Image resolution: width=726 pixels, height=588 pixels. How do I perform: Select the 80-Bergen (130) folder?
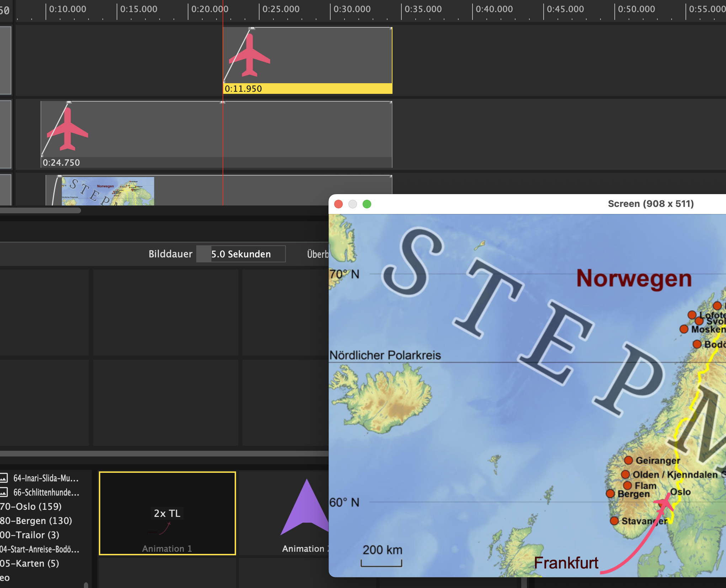36,520
